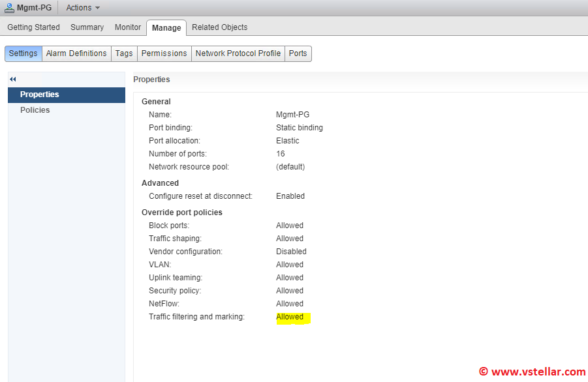The image size is (588, 382).
Task: Click the highlighted Allowed value for traffic filtering
Action: click(x=290, y=317)
